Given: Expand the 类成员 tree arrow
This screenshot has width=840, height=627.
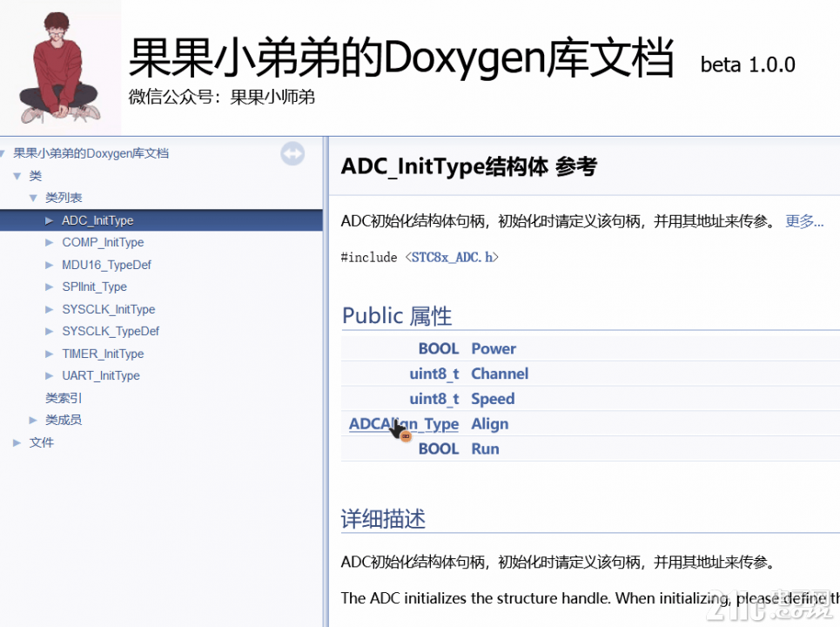Looking at the screenshot, I should coord(33,420).
